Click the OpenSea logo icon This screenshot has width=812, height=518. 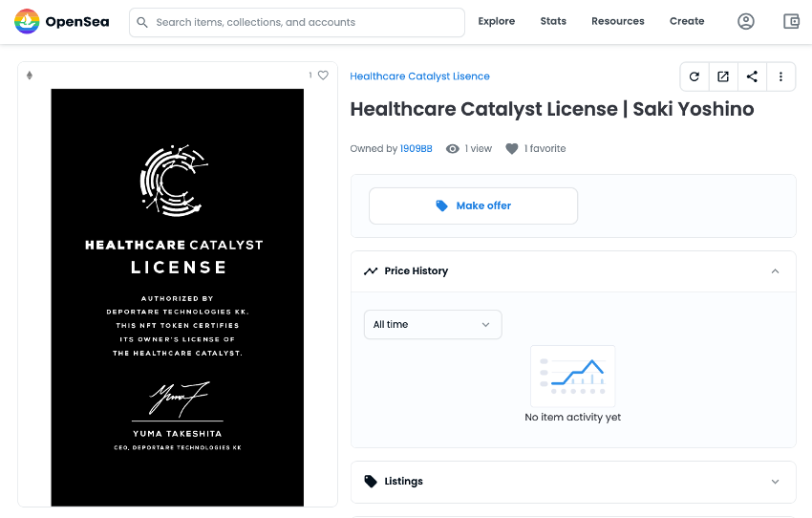(28, 21)
